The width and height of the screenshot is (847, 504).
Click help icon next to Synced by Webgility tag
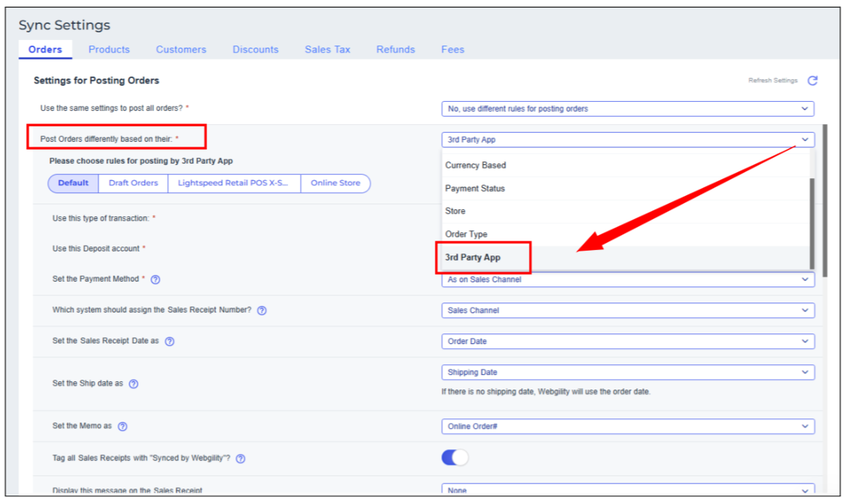(x=240, y=458)
